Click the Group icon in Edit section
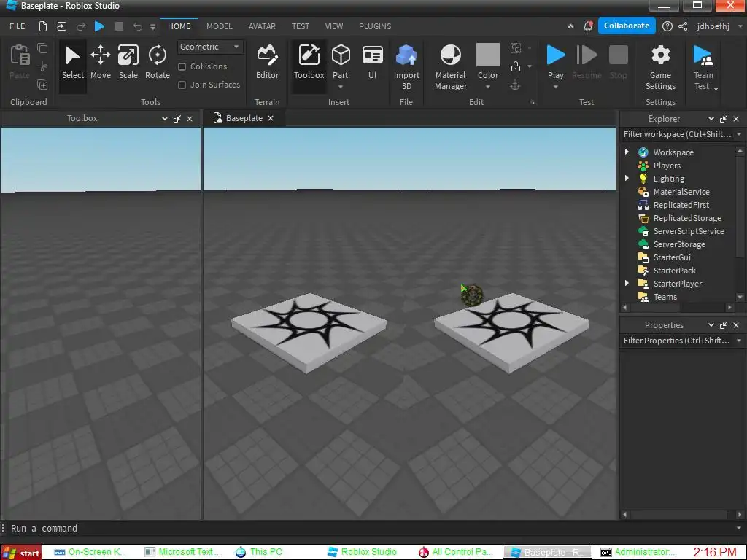The height and width of the screenshot is (560, 747). pyautogui.click(x=516, y=48)
